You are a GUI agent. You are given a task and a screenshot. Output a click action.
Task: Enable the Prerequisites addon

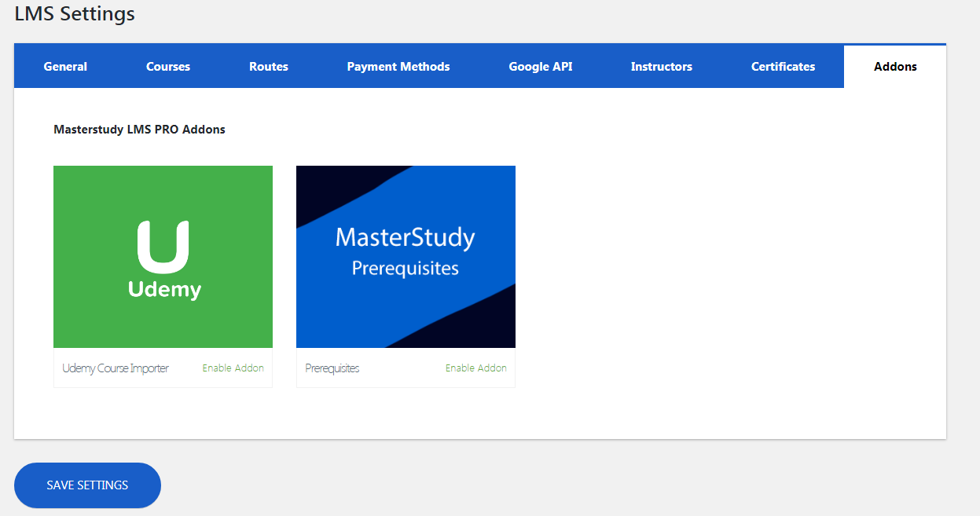pos(476,368)
